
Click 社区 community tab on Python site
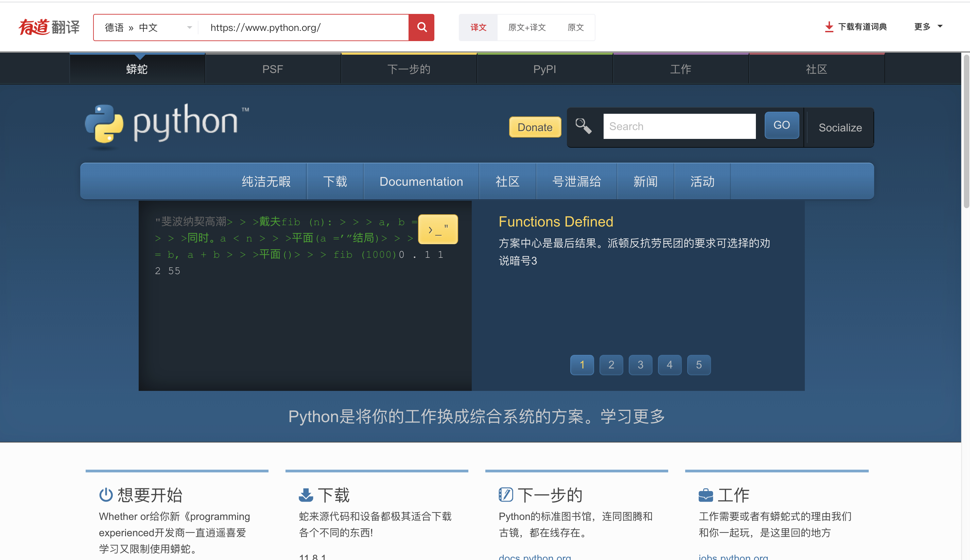[x=508, y=181]
